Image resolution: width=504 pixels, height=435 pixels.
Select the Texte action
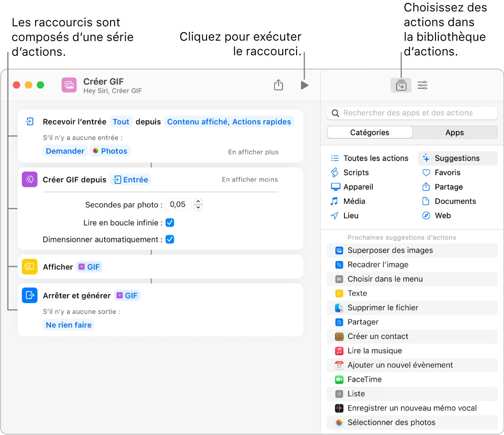pos(412,293)
